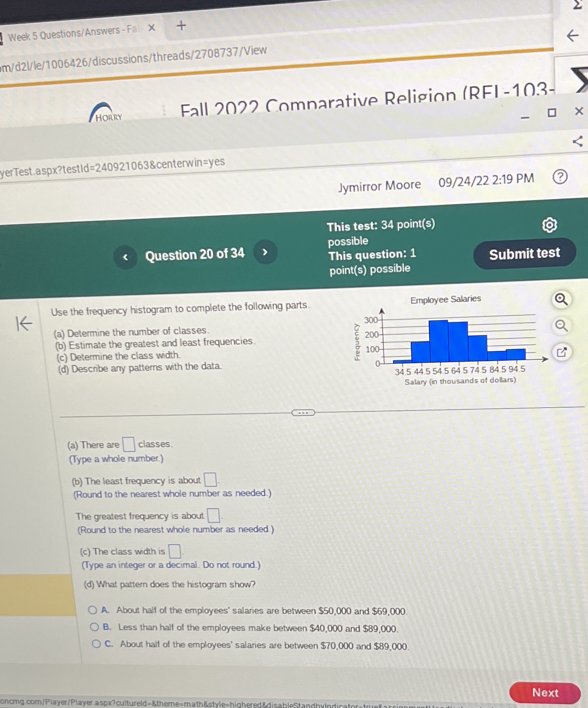Open a new browser tab
Screen dimensions: 588x708
[x=181, y=26]
